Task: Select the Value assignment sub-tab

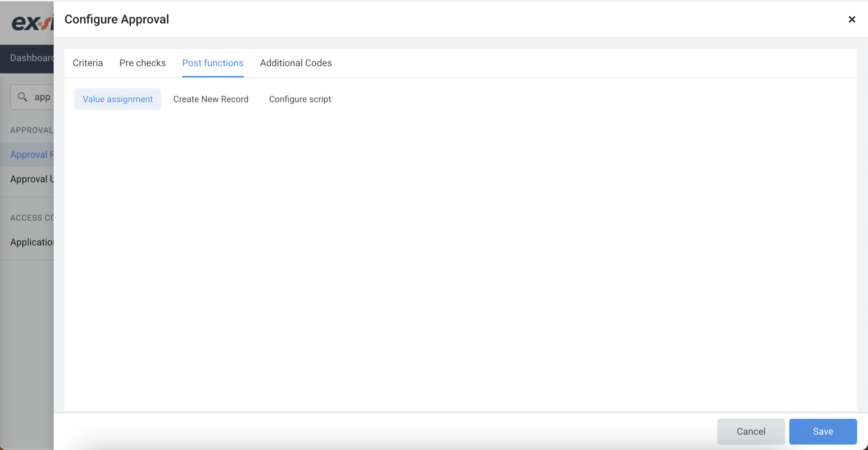Action: point(118,99)
